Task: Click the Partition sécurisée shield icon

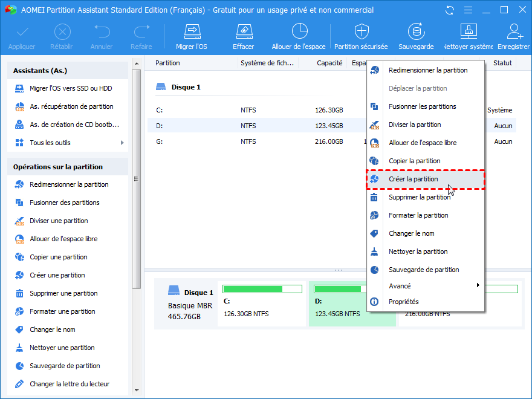Action: click(x=361, y=32)
